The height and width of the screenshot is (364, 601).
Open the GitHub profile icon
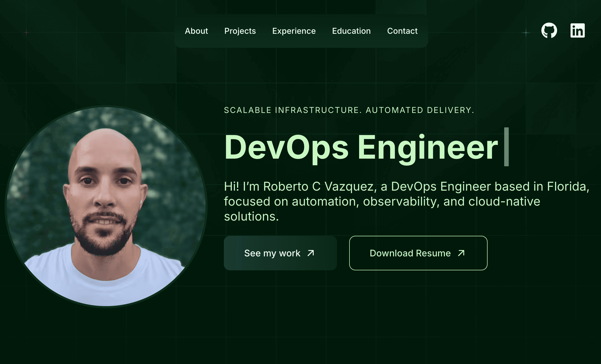tap(549, 30)
